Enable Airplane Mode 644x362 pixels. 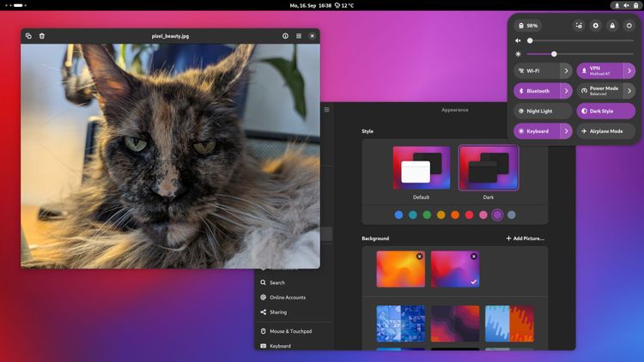[606, 131]
